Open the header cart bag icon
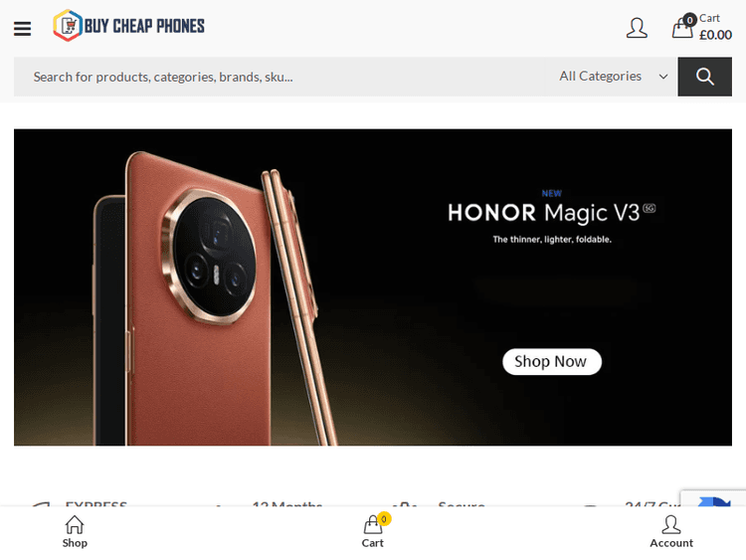The height and width of the screenshot is (560, 746). pyautogui.click(x=682, y=27)
